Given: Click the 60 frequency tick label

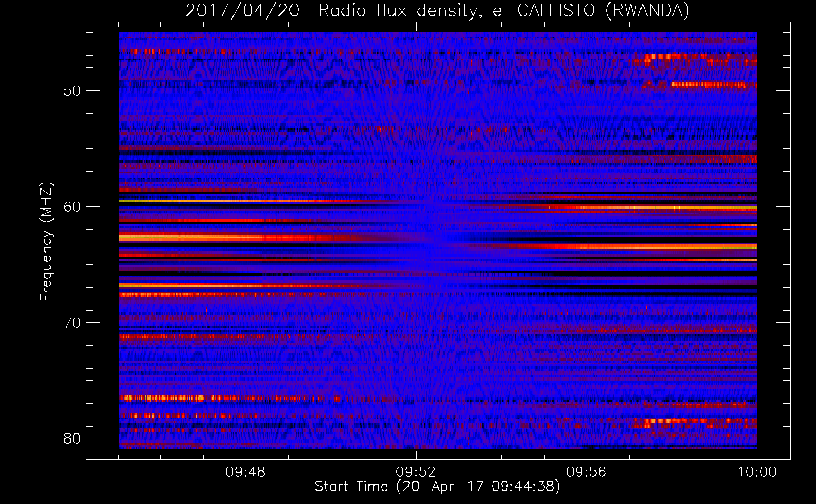Looking at the screenshot, I should (72, 207).
